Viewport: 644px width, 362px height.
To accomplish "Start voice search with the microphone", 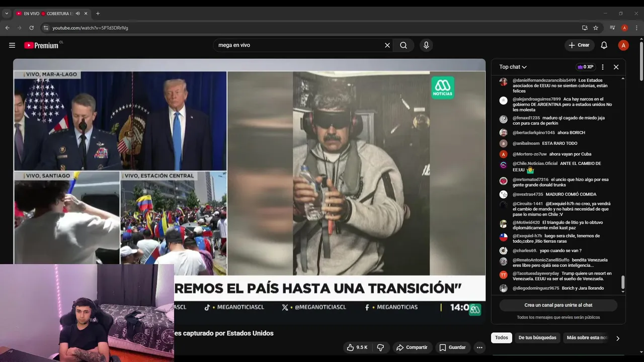I will pyautogui.click(x=426, y=45).
